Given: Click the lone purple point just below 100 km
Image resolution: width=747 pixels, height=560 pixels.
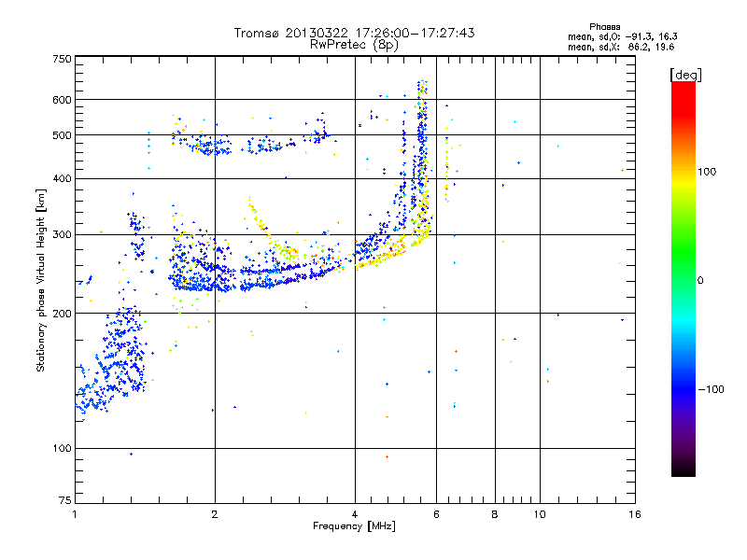Looking at the screenshot, I should click(x=131, y=454).
